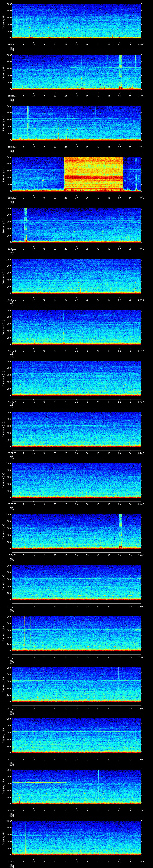Select the "23:56:00" start time label
The width and height of the screenshot is (153, 868).
12,657
